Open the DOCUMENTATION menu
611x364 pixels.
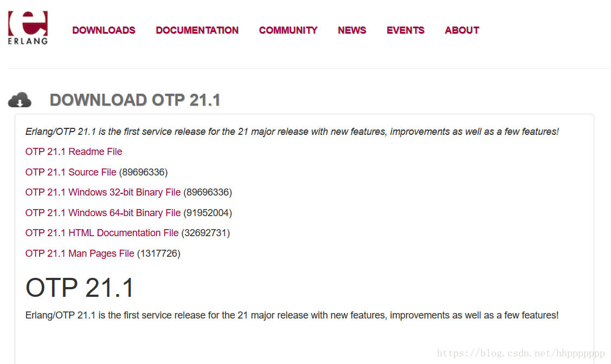coord(197,30)
